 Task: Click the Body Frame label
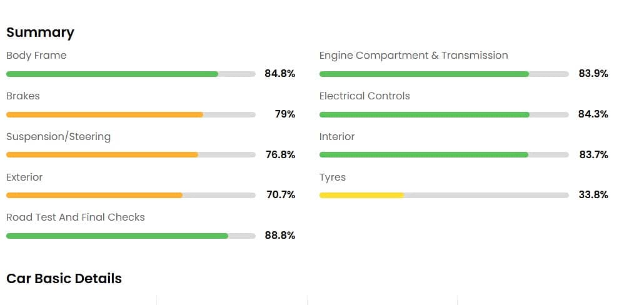click(36, 55)
